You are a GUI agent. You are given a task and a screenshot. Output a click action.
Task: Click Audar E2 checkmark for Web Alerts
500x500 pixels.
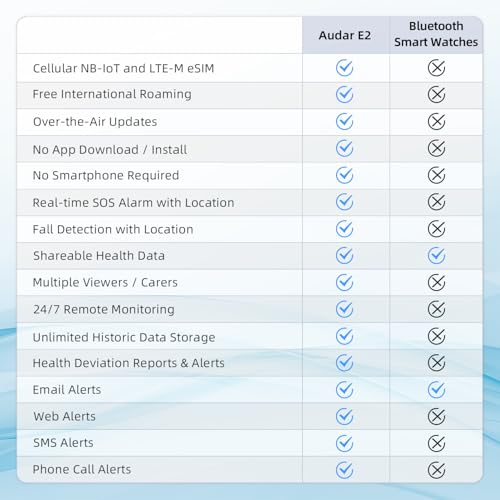coord(344,416)
